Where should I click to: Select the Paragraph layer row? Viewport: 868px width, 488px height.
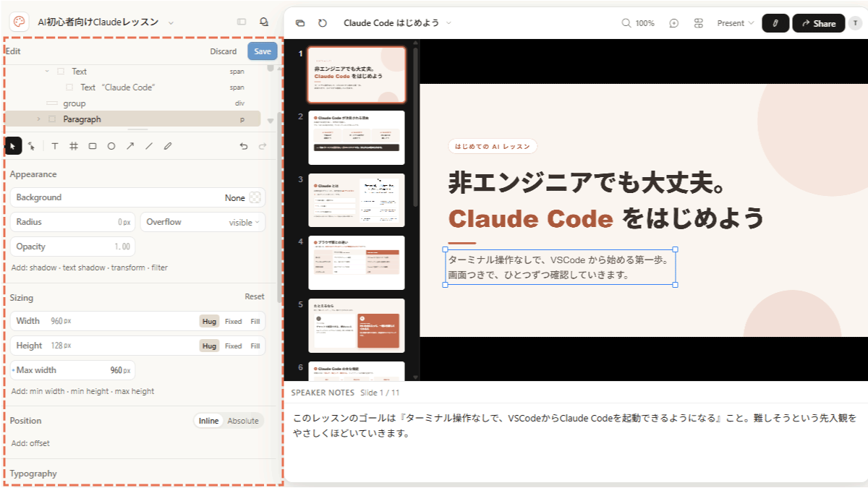coord(134,119)
